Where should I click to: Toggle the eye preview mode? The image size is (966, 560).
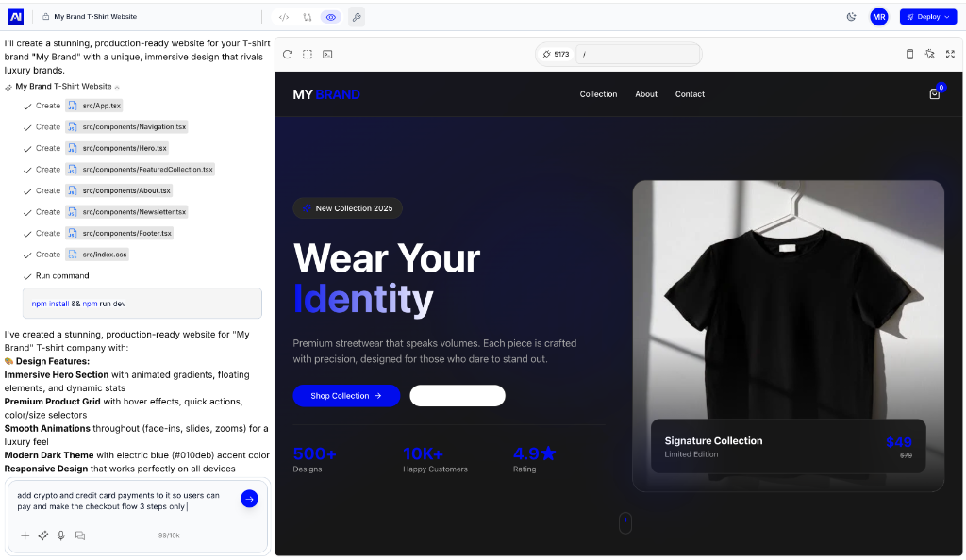click(329, 16)
